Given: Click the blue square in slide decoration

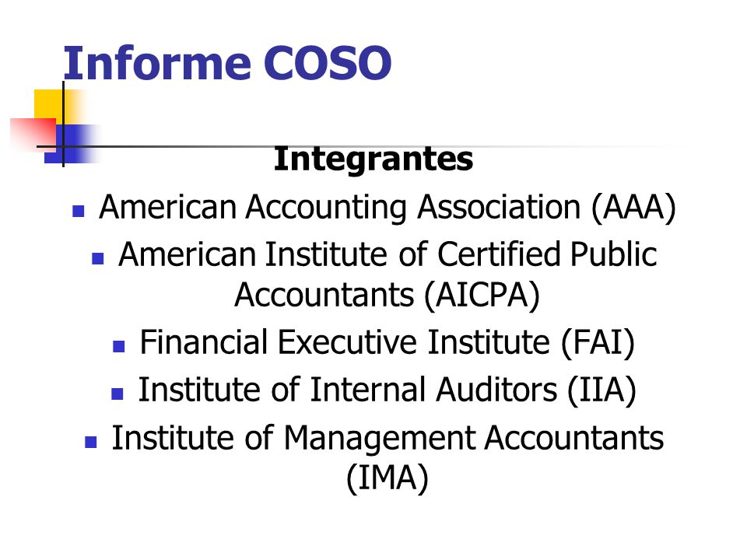Looking at the screenshot, I should point(72,144).
